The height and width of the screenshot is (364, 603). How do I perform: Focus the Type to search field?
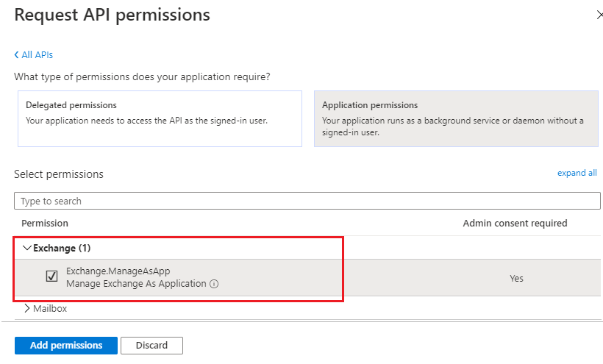[x=307, y=201]
